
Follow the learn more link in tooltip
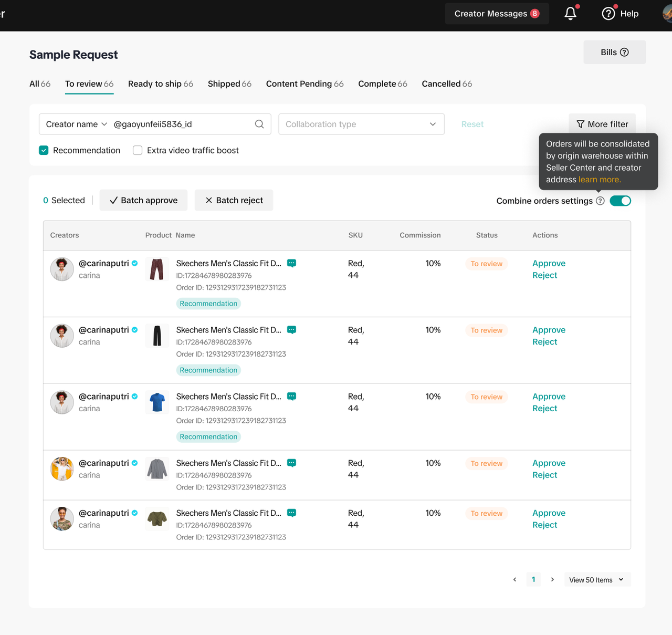coord(600,180)
